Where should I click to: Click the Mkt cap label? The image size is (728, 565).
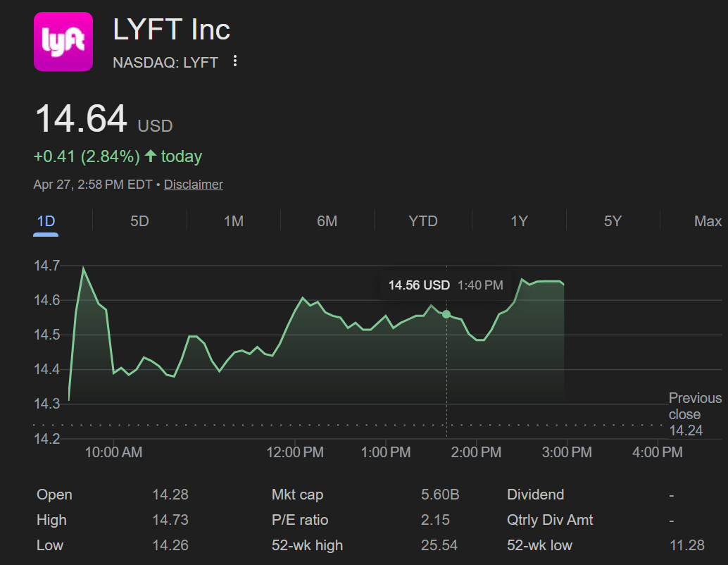(x=297, y=495)
